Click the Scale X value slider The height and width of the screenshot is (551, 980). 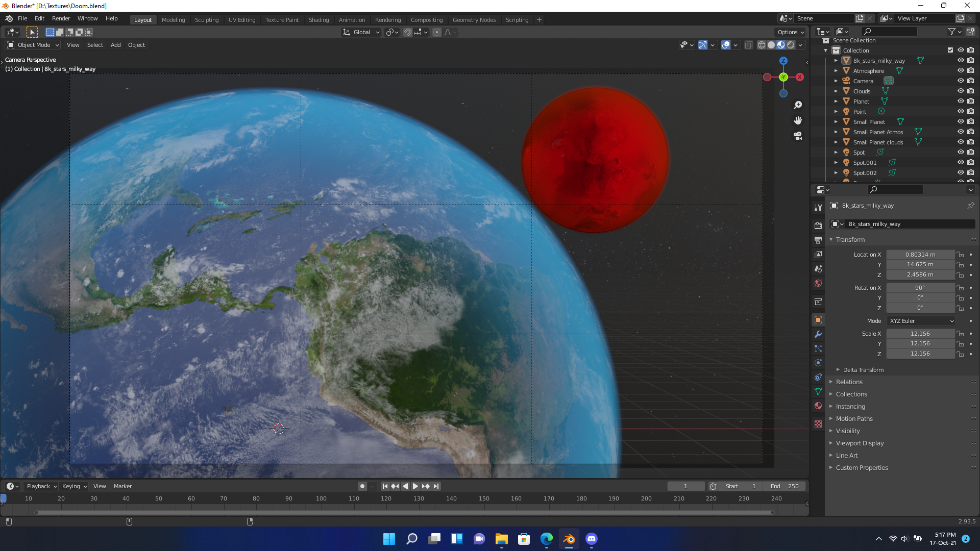coord(920,333)
